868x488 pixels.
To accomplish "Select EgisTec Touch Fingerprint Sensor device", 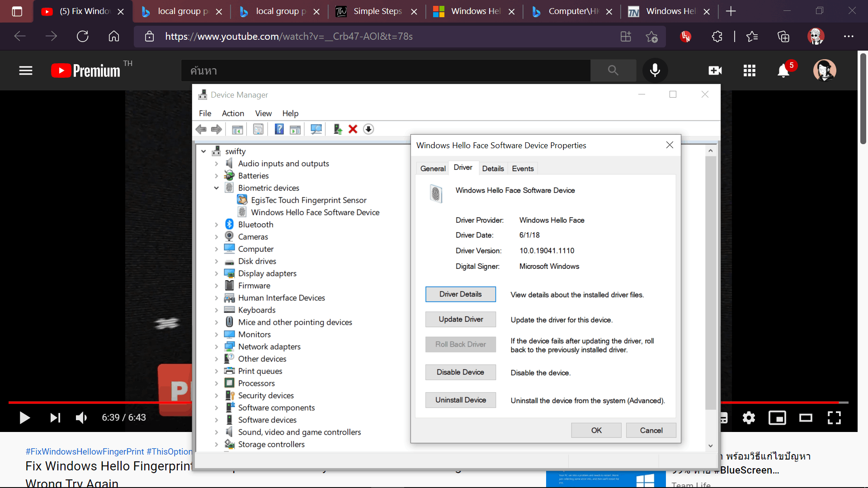I will tap(308, 200).
